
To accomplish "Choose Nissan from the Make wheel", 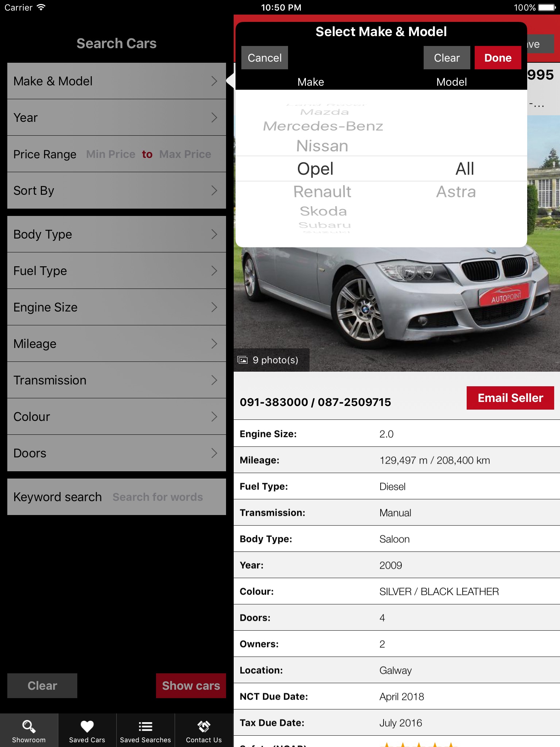I will [322, 146].
